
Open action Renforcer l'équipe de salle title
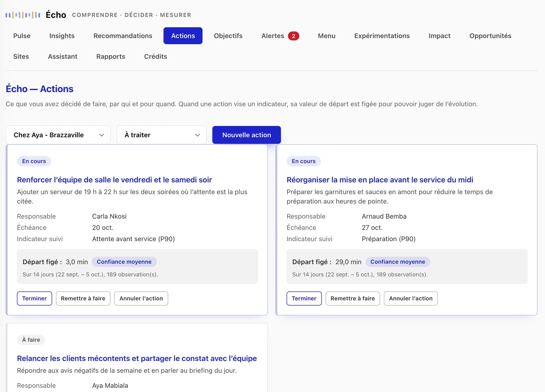point(114,180)
